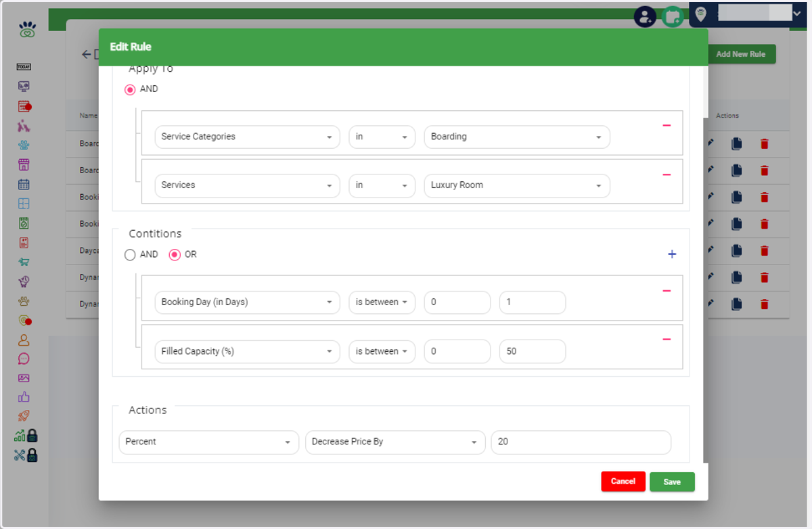Open the locked tools sidebar icon
The width and height of the screenshot is (812, 529).
[26, 455]
